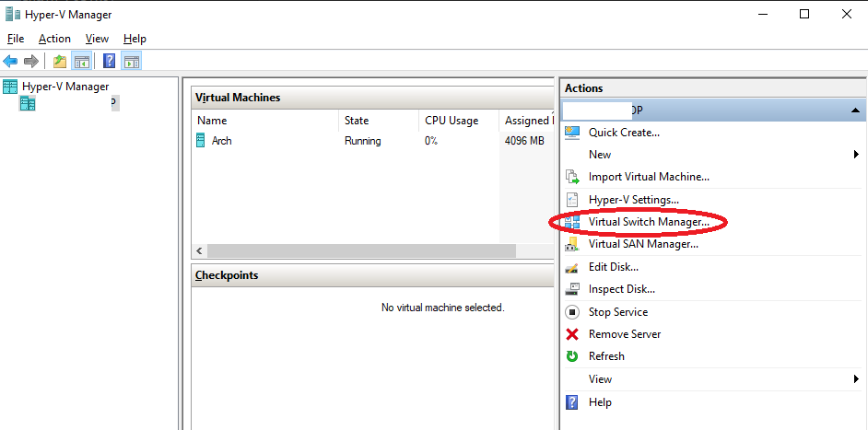The height and width of the screenshot is (430, 868).
Task: Click the Help question mark icon in Actions
Action: 572,402
